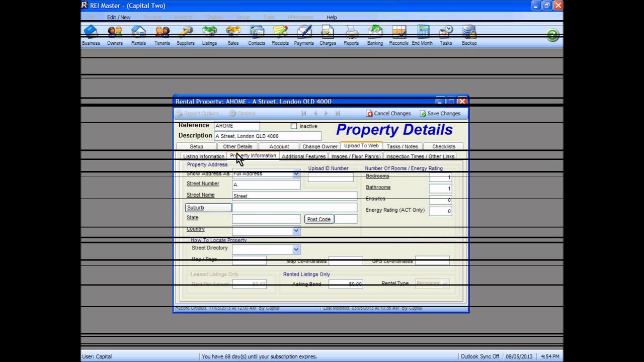Open the Listings toolbar icon
644x362 pixels.
click(209, 36)
